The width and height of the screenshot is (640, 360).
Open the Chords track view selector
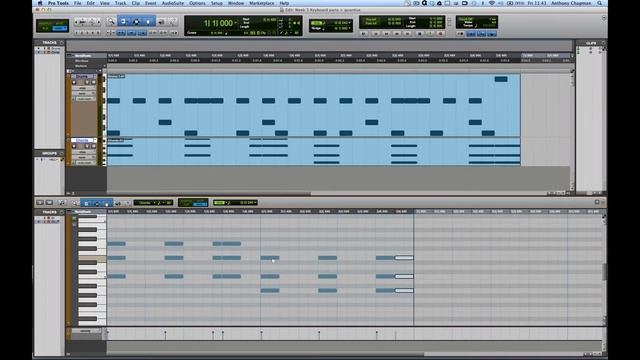[83, 152]
